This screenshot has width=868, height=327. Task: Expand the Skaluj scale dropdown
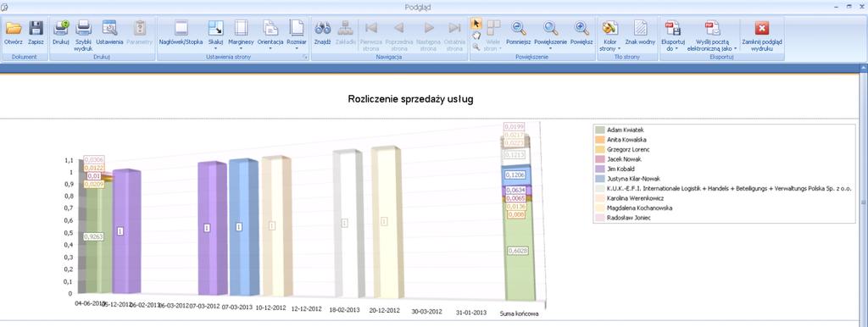[215, 35]
